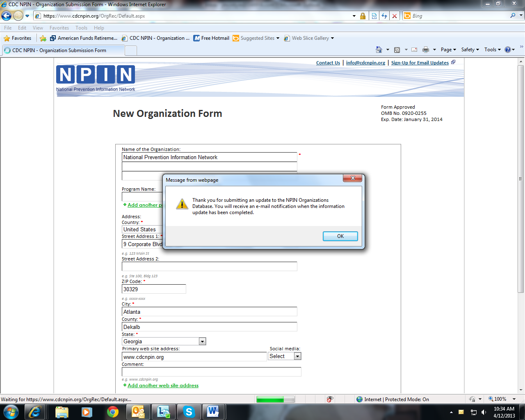Open Microsoft Word from taskbar
525x420 pixels.
213,412
